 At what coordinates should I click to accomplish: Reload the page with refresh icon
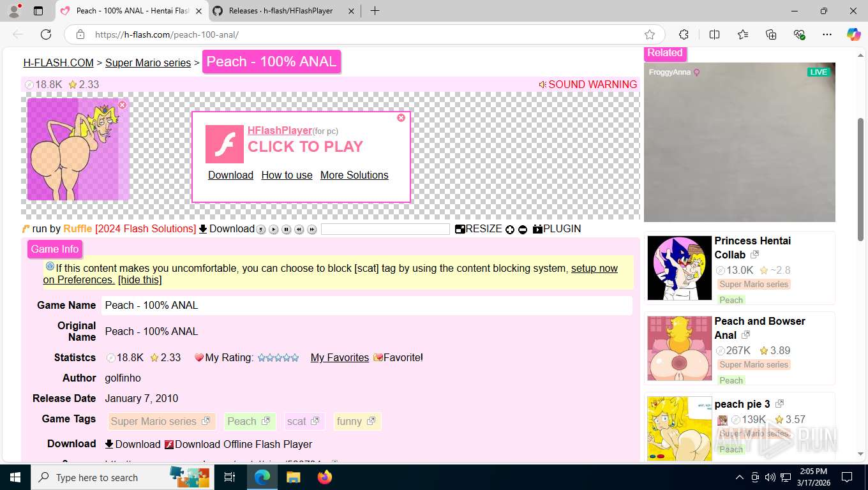pos(46,34)
